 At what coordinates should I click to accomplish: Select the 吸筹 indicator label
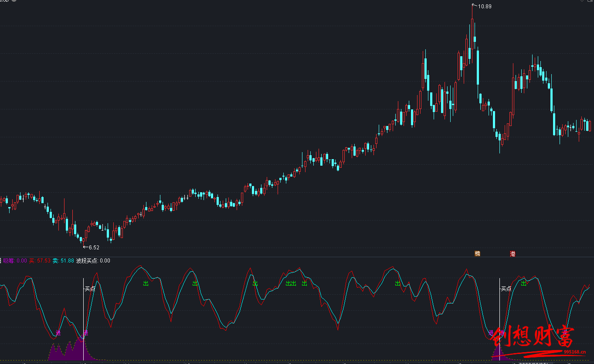(x=9, y=261)
